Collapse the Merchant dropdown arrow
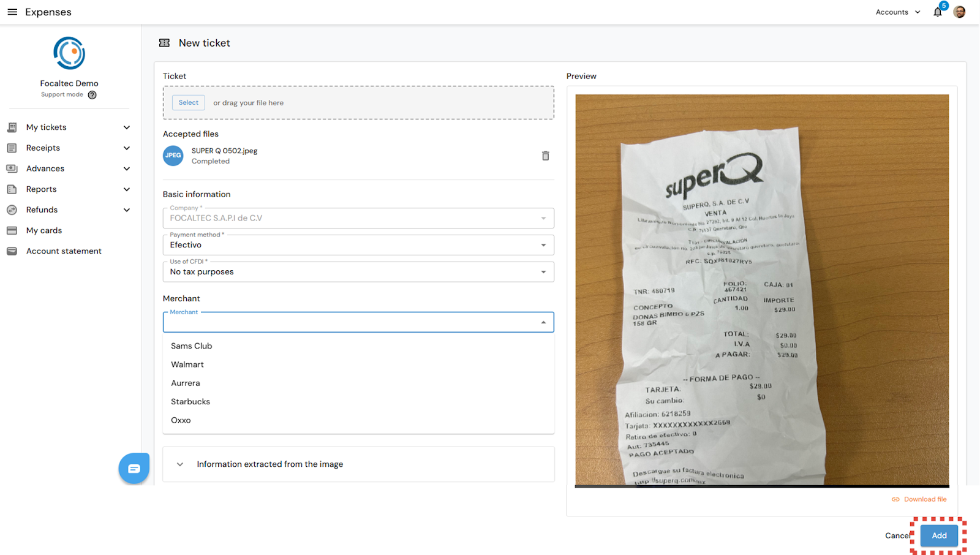Screen dimensions: 980x555 pos(543,323)
